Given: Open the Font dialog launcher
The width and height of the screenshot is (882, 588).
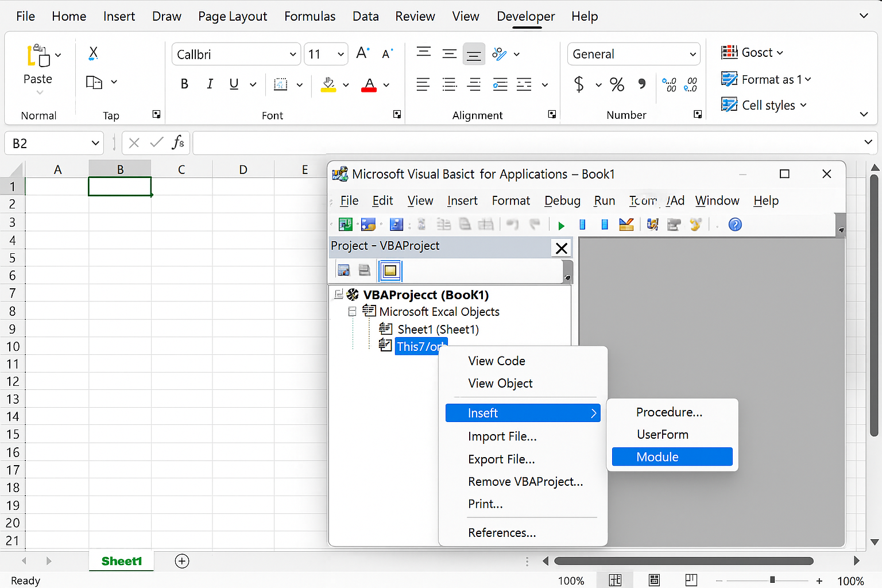Looking at the screenshot, I should click(397, 114).
